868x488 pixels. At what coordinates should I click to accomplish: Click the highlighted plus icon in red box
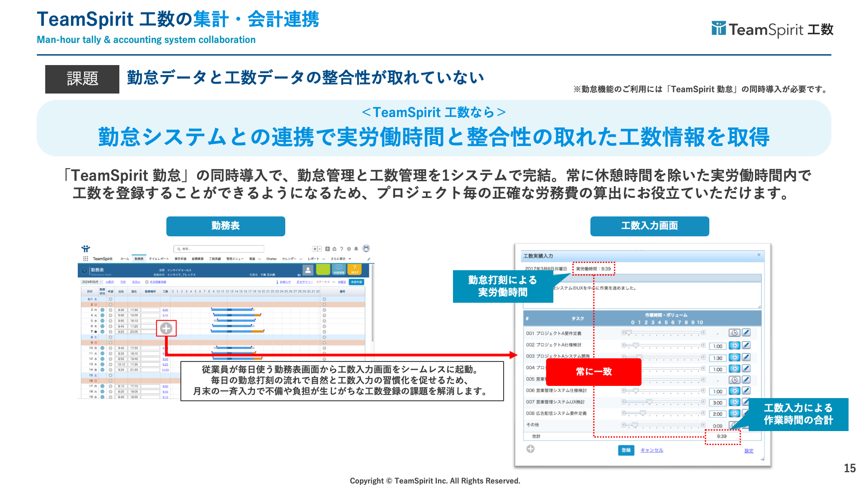point(166,328)
